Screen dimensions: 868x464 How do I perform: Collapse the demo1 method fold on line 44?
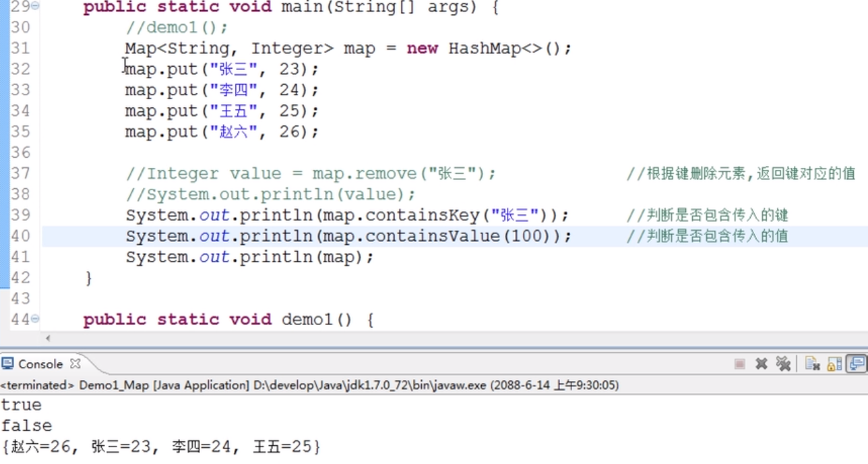[35, 319]
